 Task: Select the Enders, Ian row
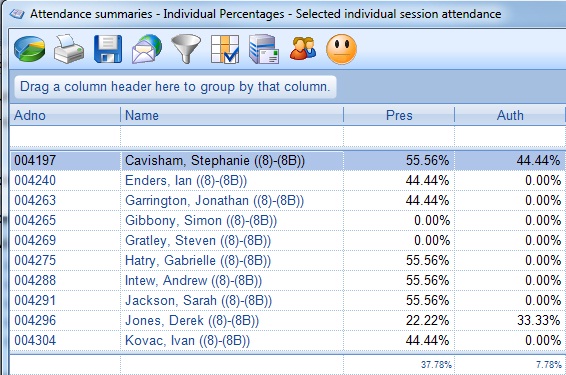pos(288,180)
